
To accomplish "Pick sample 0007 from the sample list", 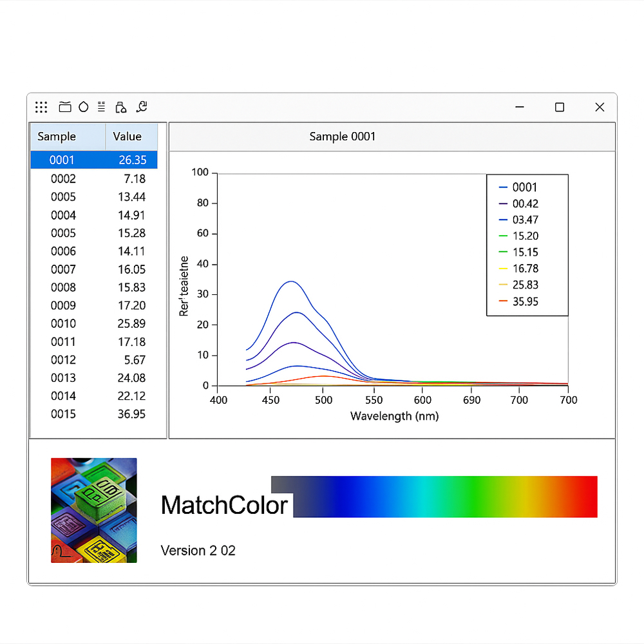I will point(94,269).
